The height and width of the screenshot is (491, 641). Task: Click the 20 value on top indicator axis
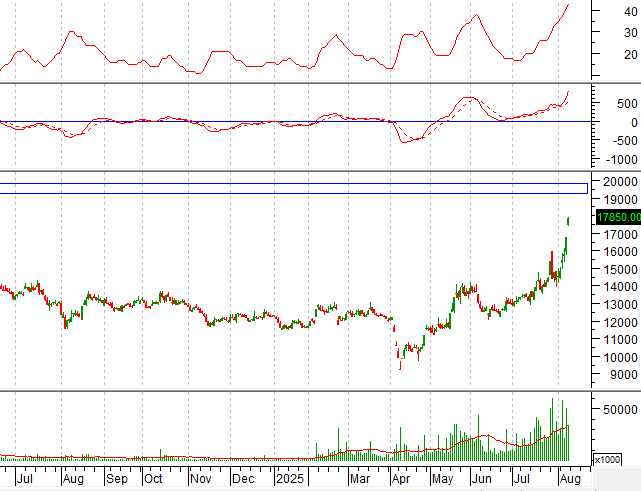click(631, 54)
